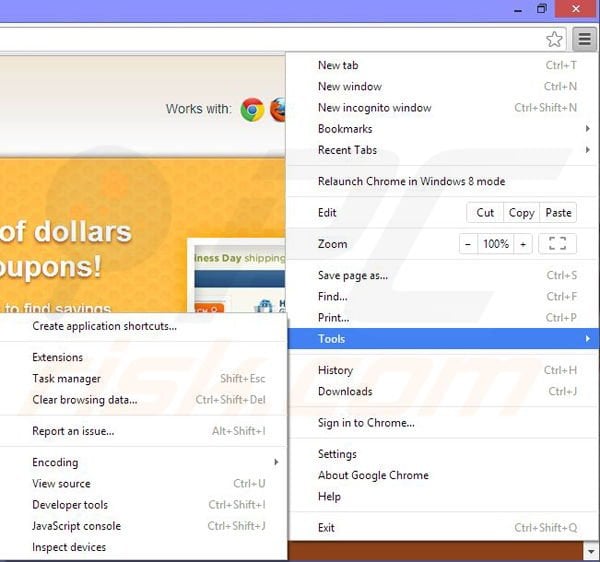The width and height of the screenshot is (600, 562).
Task: Click the Firefox browser logo icon
Action: pos(278,109)
